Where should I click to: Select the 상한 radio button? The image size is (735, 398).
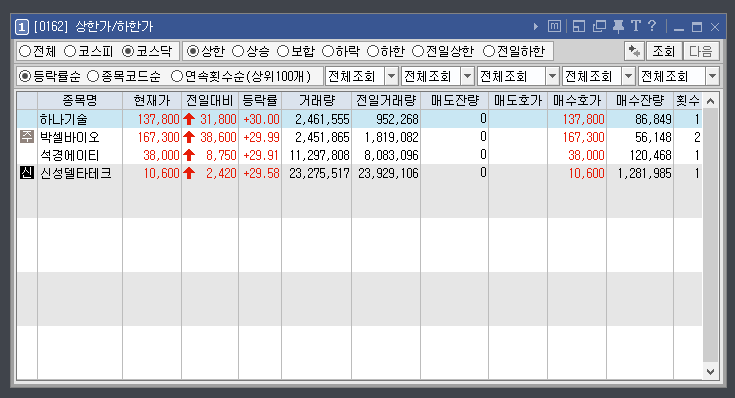pyautogui.click(x=193, y=51)
